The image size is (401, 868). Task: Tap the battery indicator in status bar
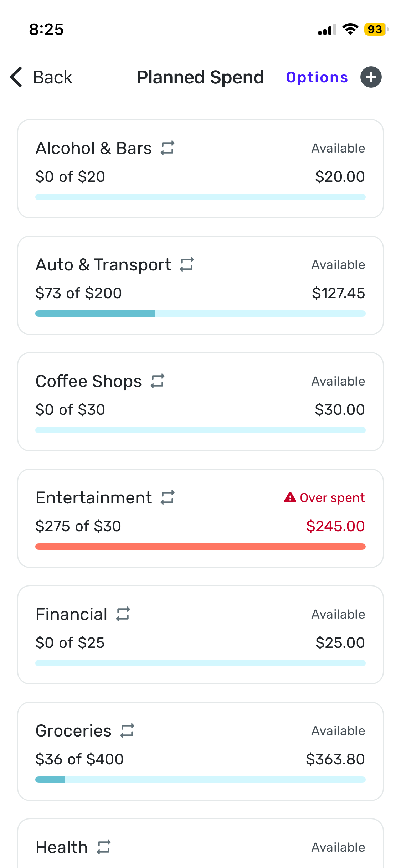coord(375,29)
